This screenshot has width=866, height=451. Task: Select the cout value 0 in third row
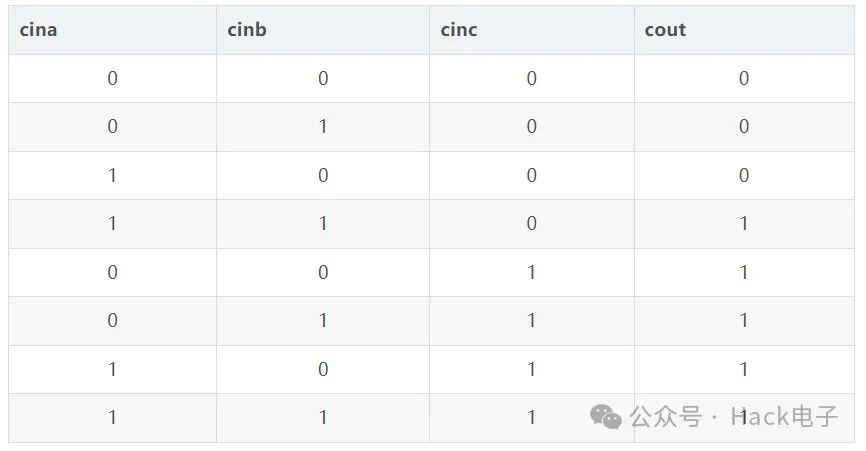pyautogui.click(x=744, y=175)
